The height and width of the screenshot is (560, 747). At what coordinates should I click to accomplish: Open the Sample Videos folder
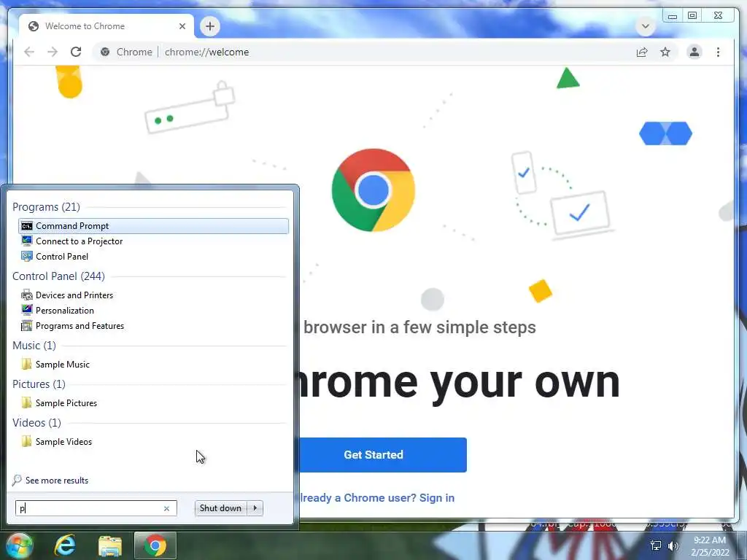pyautogui.click(x=153, y=441)
